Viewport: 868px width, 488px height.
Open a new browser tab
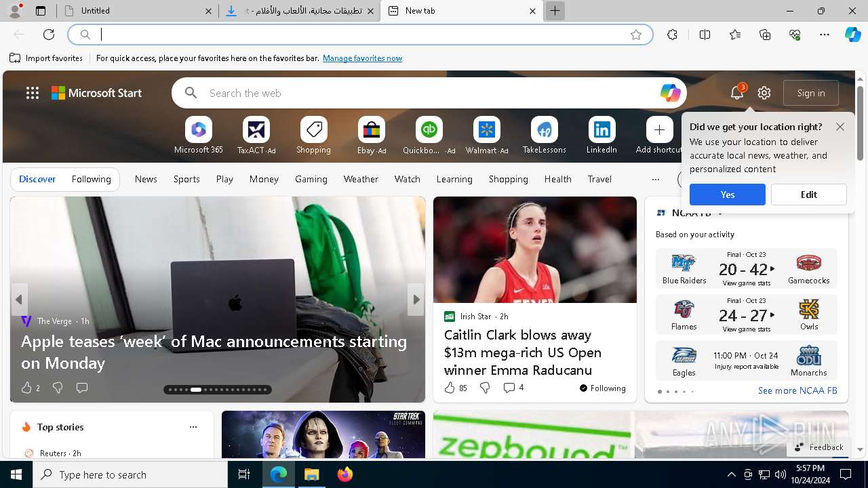[x=555, y=11]
